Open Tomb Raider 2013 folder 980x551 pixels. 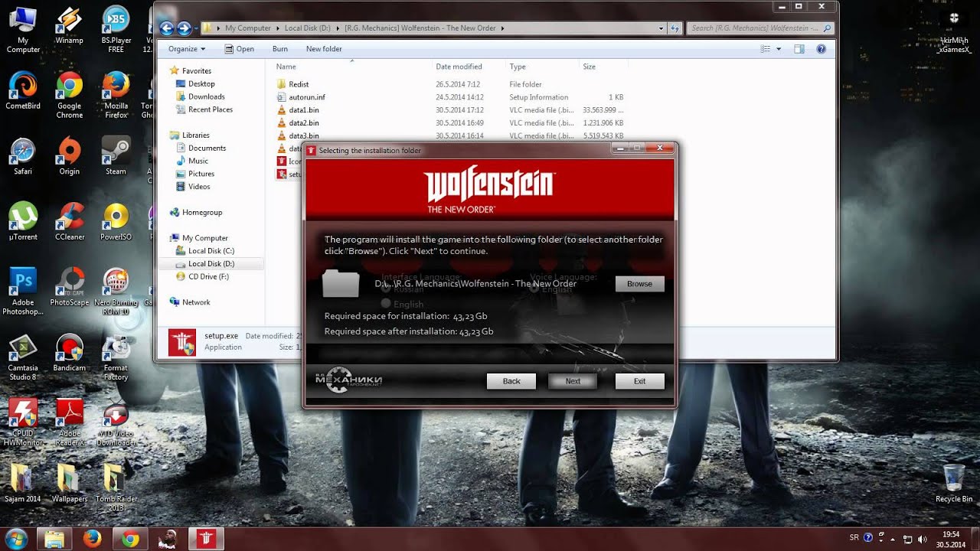[116, 488]
